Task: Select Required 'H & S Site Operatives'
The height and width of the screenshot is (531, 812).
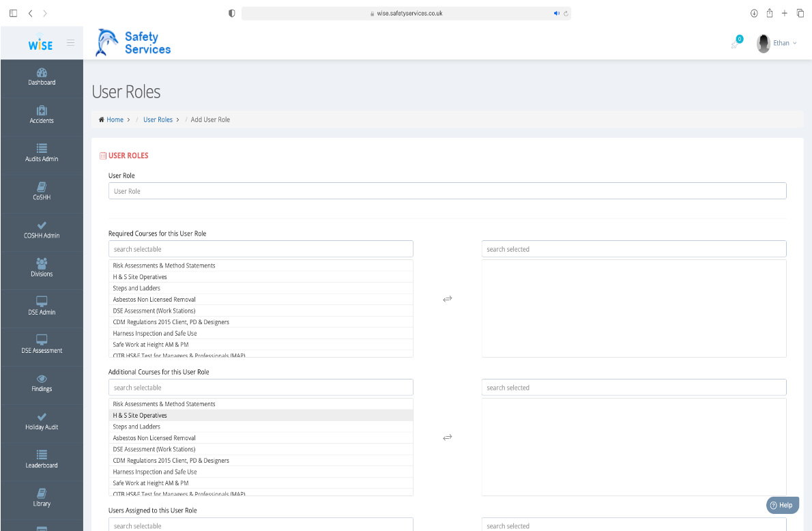Action: click(x=261, y=276)
